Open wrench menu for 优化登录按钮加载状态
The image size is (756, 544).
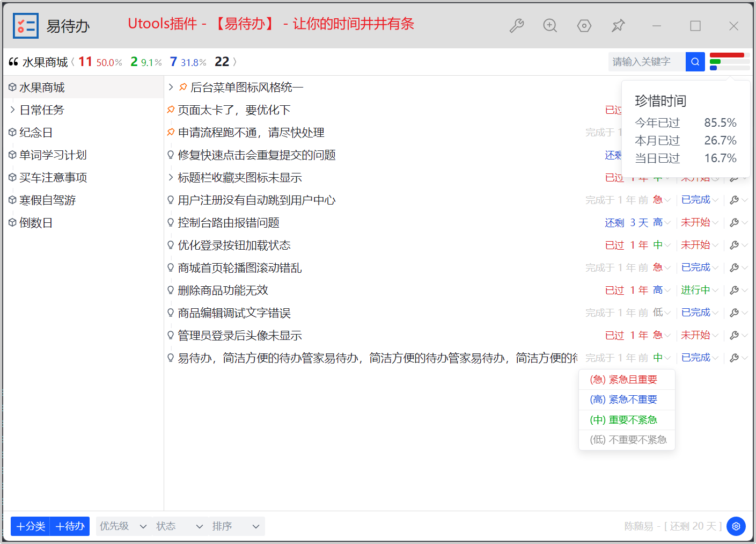(739, 245)
